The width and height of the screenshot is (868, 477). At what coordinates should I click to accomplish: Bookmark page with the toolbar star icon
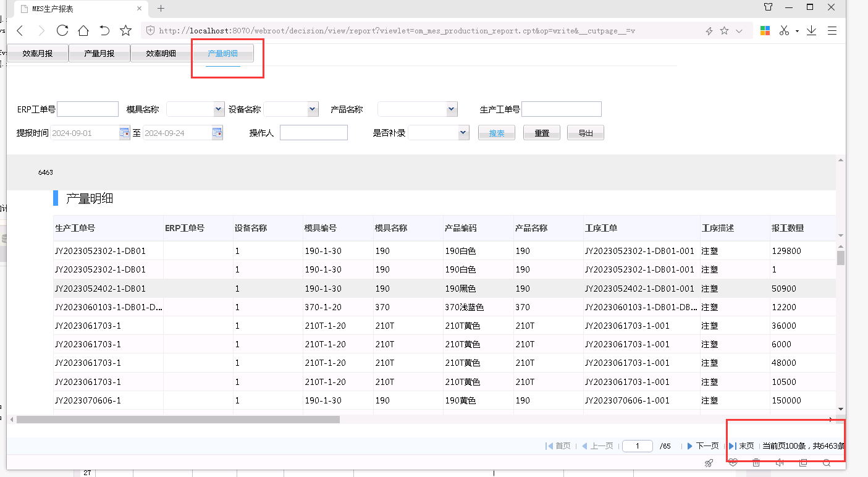[125, 30]
